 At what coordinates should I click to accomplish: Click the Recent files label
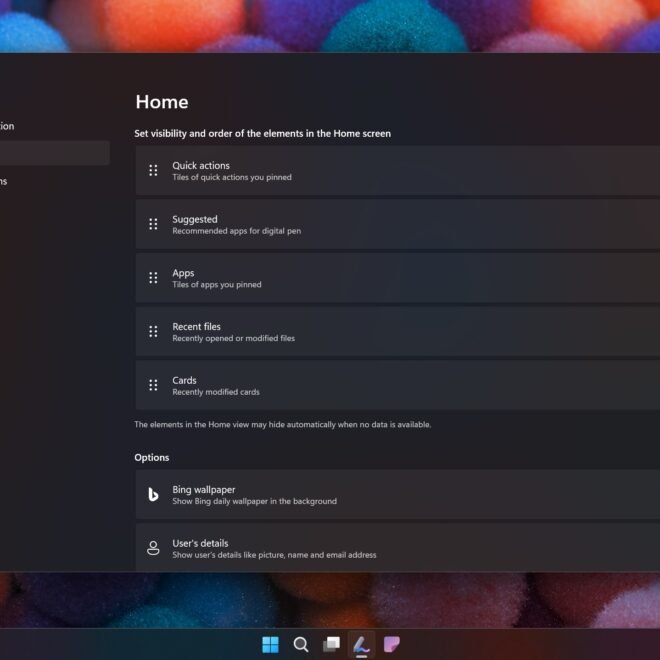(196, 327)
